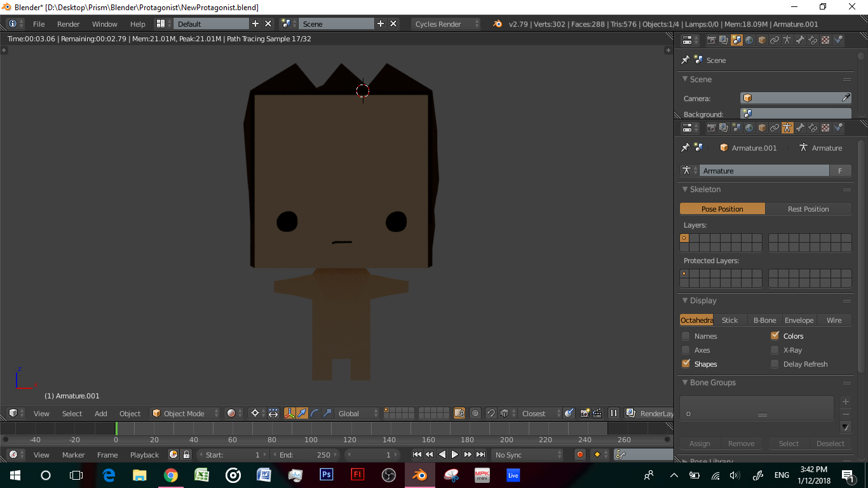Open the Window menu
The width and height of the screenshot is (868, 488).
[x=105, y=24]
